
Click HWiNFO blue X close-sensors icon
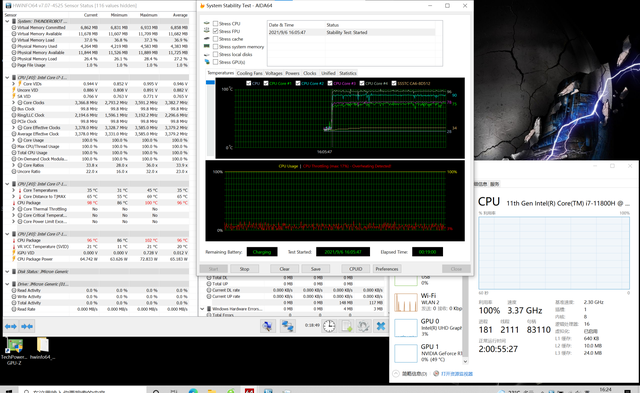tap(380, 326)
